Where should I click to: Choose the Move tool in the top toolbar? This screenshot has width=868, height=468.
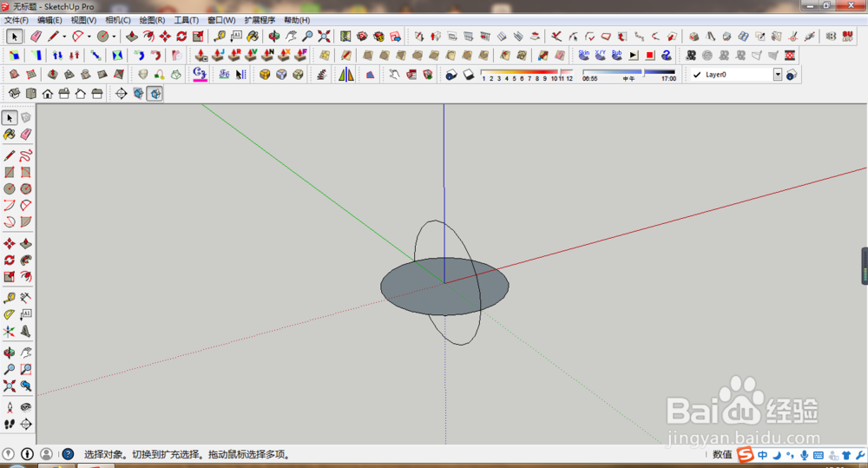165,36
